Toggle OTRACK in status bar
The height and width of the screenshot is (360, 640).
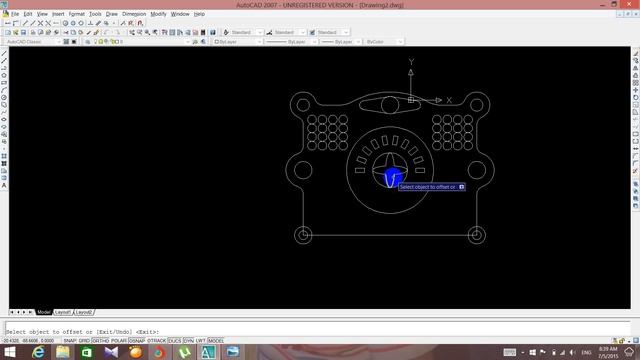coord(156,340)
